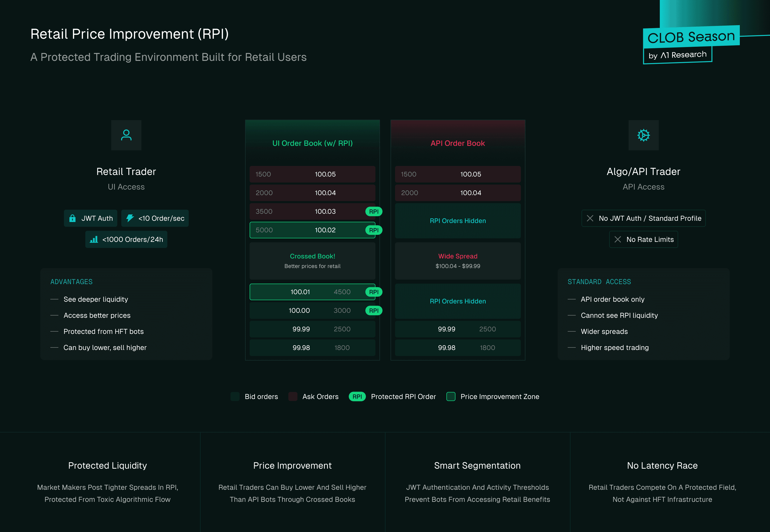
Task: Toggle the Price Improvement Zone legend marker
Action: [451, 396]
